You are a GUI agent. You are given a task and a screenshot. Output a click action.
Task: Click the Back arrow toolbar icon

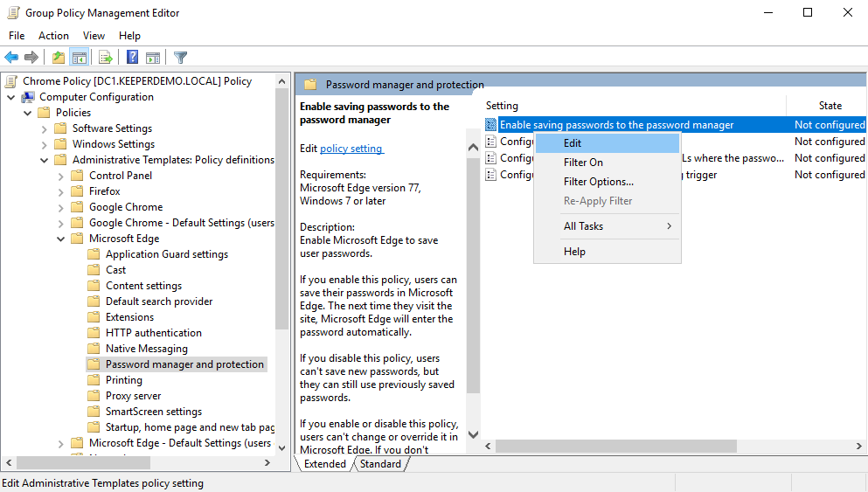click(11, 58)
